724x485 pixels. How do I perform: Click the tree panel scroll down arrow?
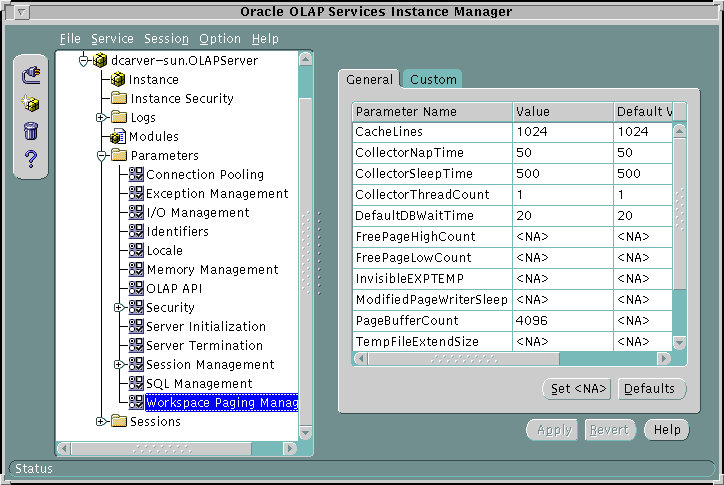[305, 433]
